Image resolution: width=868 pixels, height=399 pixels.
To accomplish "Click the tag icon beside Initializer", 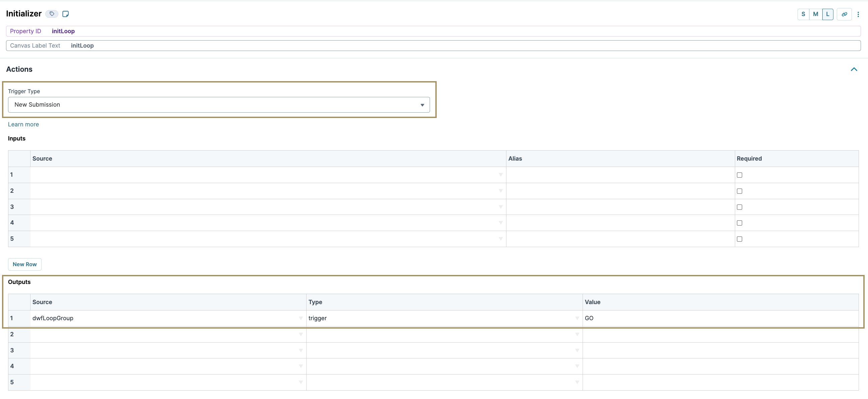I will [52, 14].
